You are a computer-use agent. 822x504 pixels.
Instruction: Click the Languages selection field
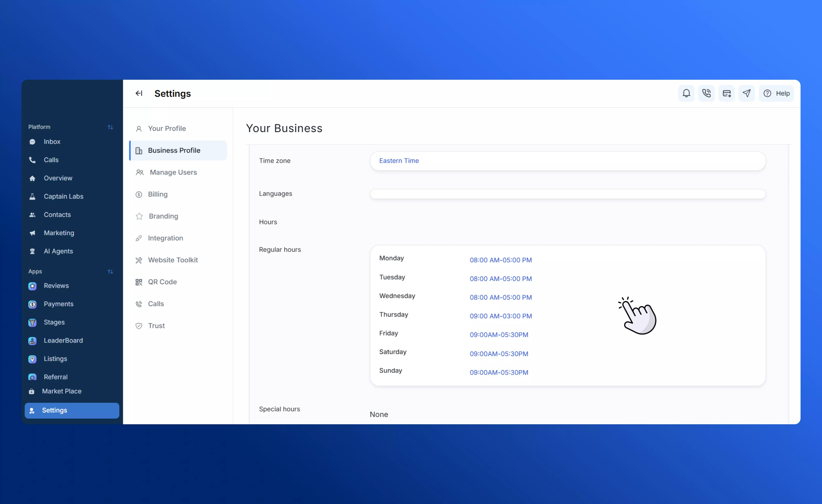coord(568,194)
